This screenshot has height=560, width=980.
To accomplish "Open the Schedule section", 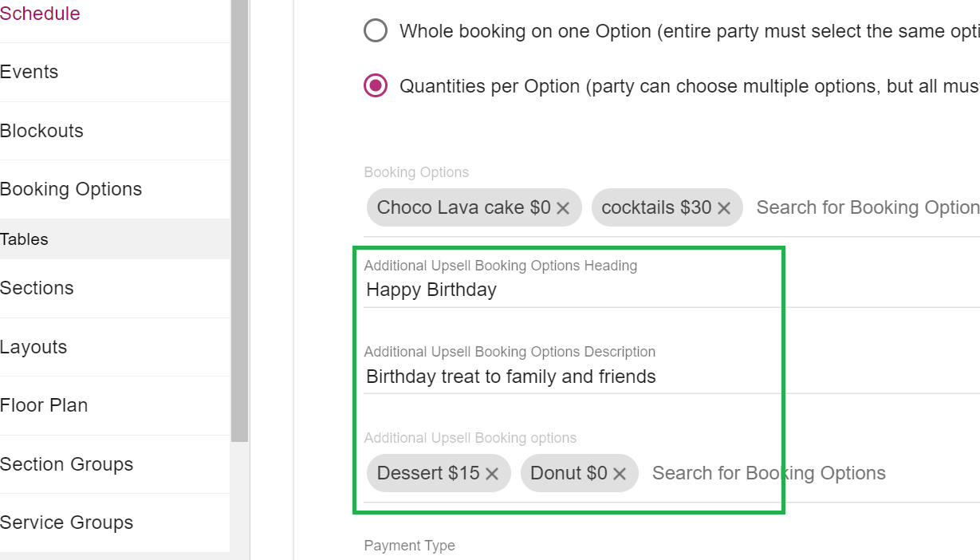I will pos(40,14).
